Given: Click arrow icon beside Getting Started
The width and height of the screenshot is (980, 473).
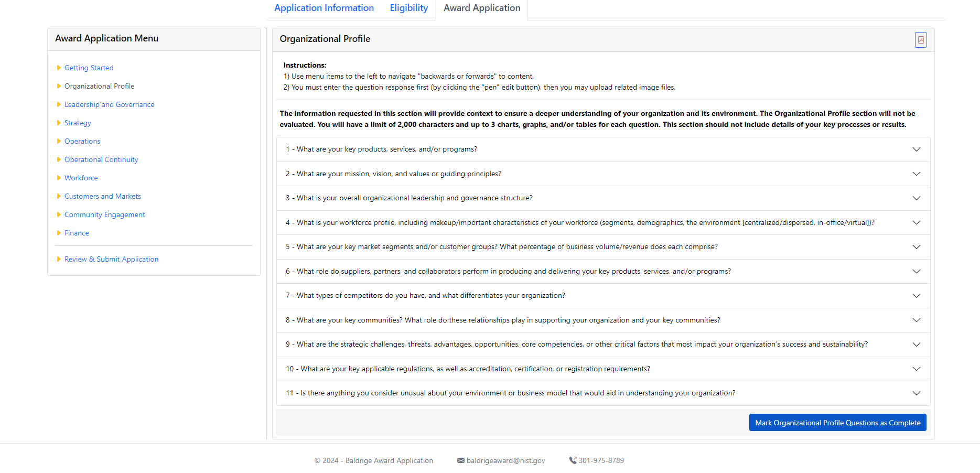Looking at the screenshot, I should tap(59, 68).
